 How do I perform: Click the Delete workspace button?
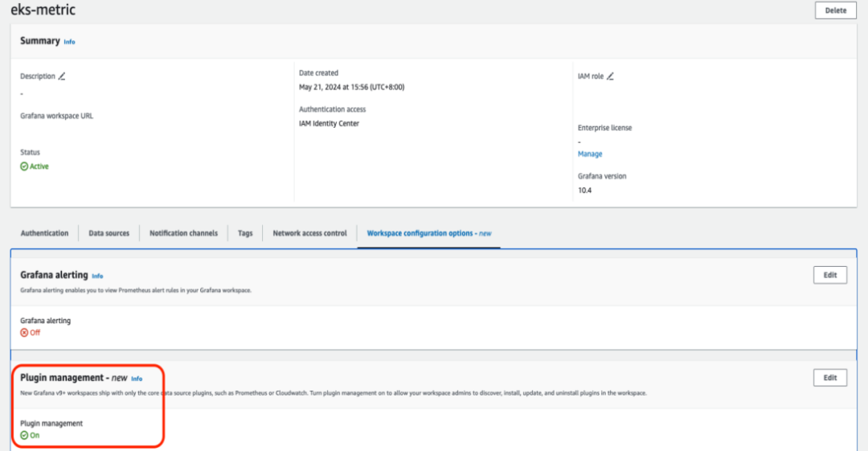click(835, 10)
